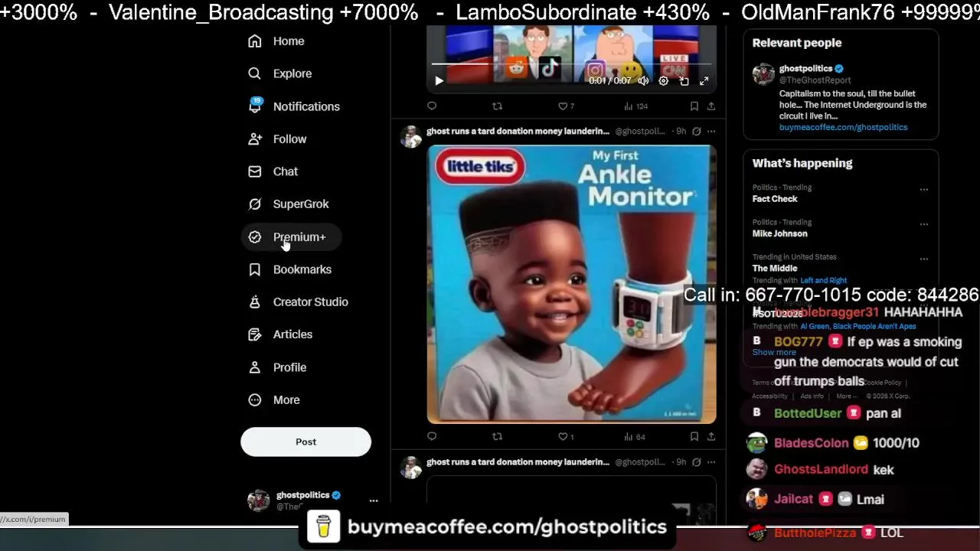
Task: Open the Home icon in sidebar
Action: click(255, 41)
